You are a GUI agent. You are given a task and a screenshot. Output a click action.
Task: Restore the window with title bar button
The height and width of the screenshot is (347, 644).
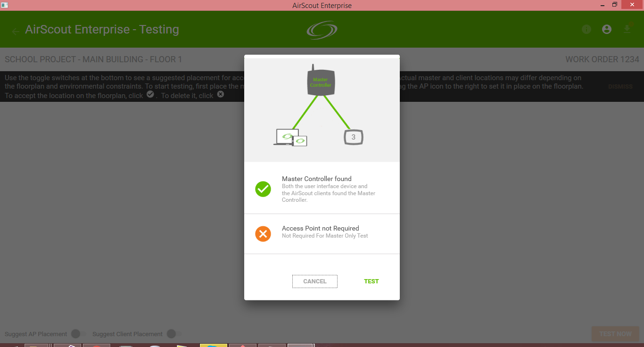coord(615,5)
